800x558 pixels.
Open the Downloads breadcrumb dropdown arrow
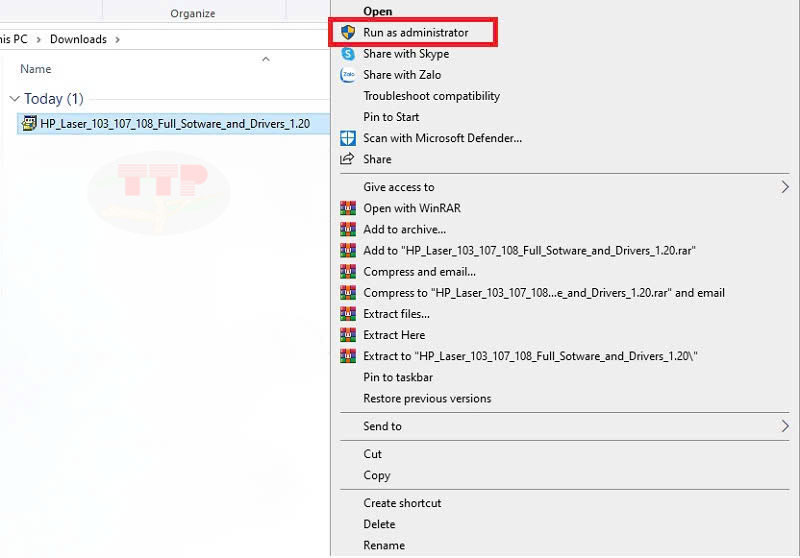point(118,40)
